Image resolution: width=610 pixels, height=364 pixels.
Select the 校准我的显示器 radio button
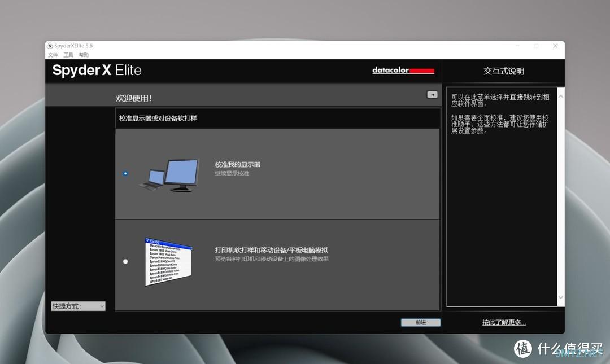(x=125, y=173)
